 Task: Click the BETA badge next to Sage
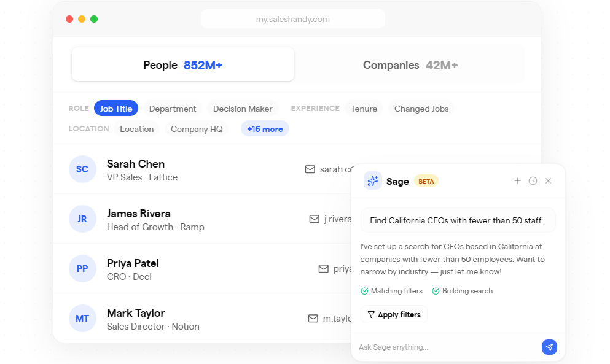click(426, 181)
